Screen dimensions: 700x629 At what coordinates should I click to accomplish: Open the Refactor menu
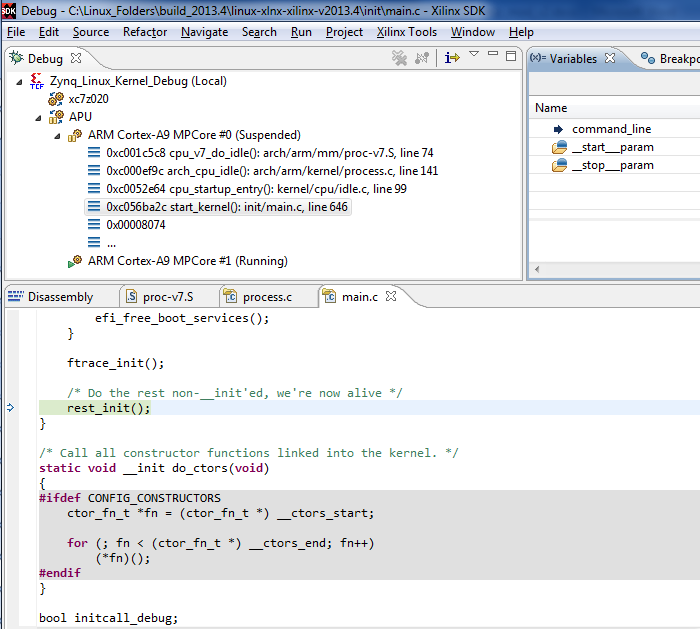pyautogui.click(x=145, y=32)
